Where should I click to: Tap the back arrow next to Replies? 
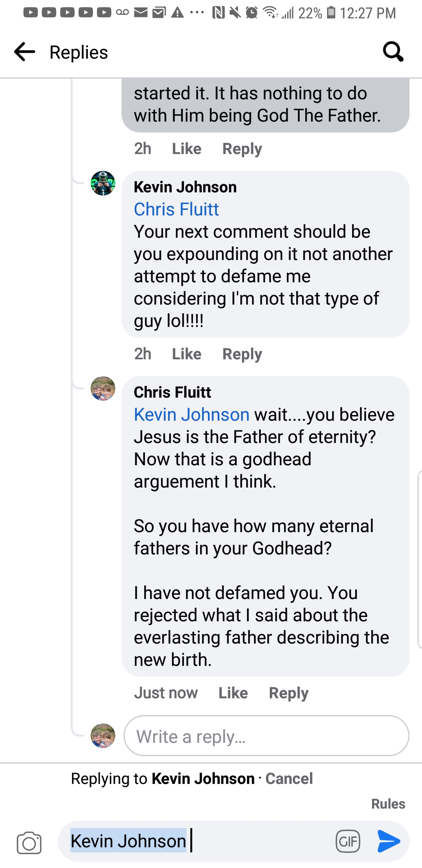pyautogui.click(x=25, y=52)
